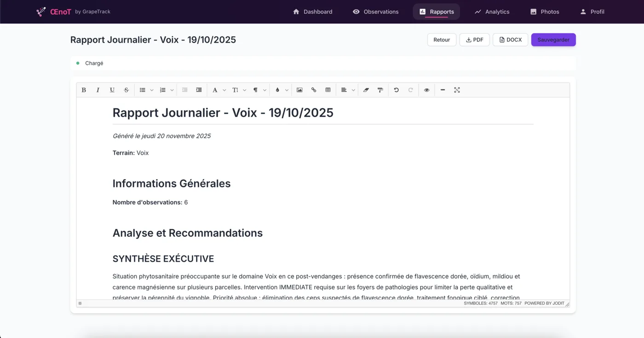644x338 pixels.
Task: Click the copy format paint-roller icon
Action: point(380,90)
